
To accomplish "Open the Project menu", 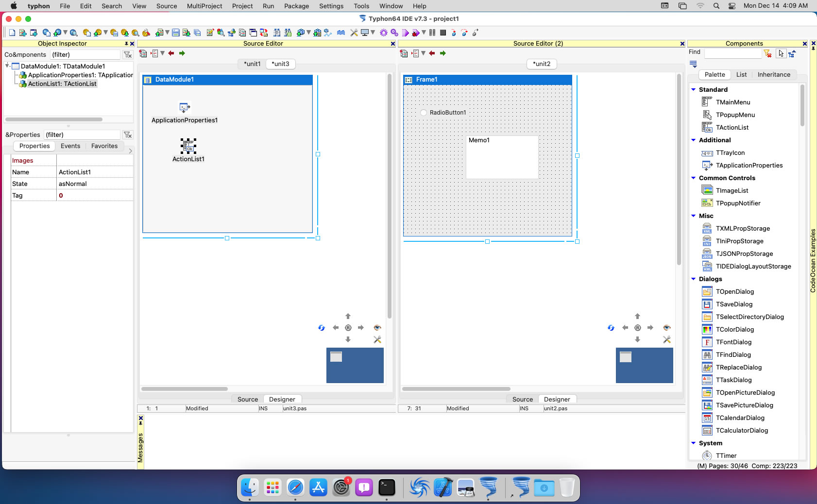I will 242,6.
